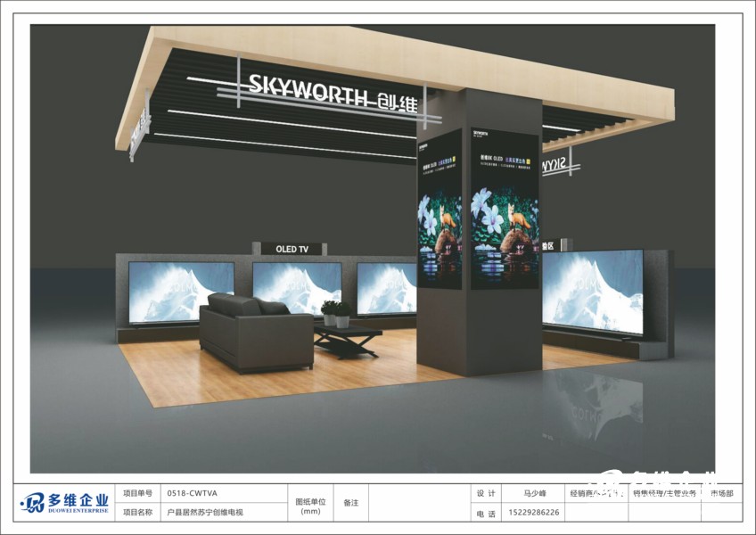Select the project name 户县居然苏宁创维电视
Image resolution: width=756 pixels, height=535 pixels.
pos(205,513)
